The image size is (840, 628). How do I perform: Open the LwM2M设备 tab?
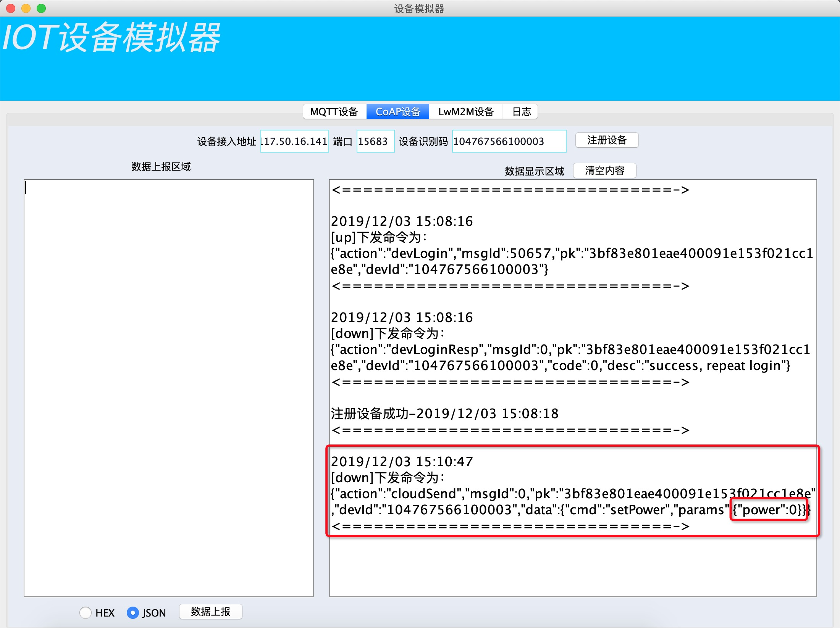point(465,112)
